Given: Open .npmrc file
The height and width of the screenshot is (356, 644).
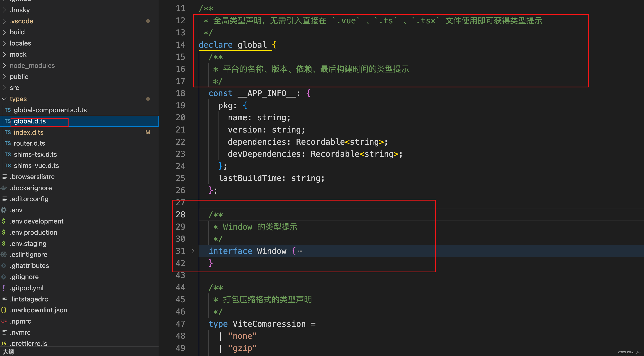Looking at the screenshot, I should 20,321.
